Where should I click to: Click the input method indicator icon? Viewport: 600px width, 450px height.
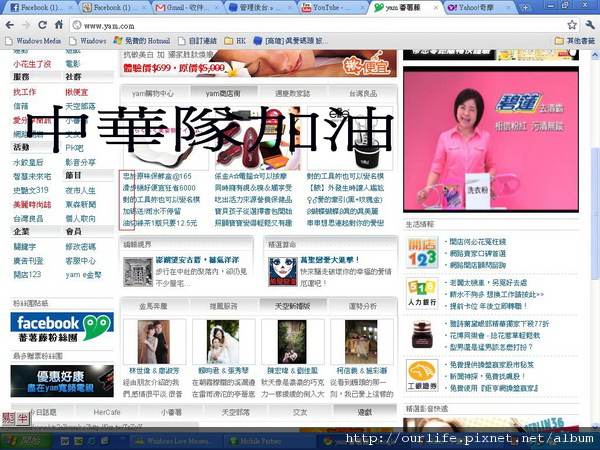click(15, 418)
